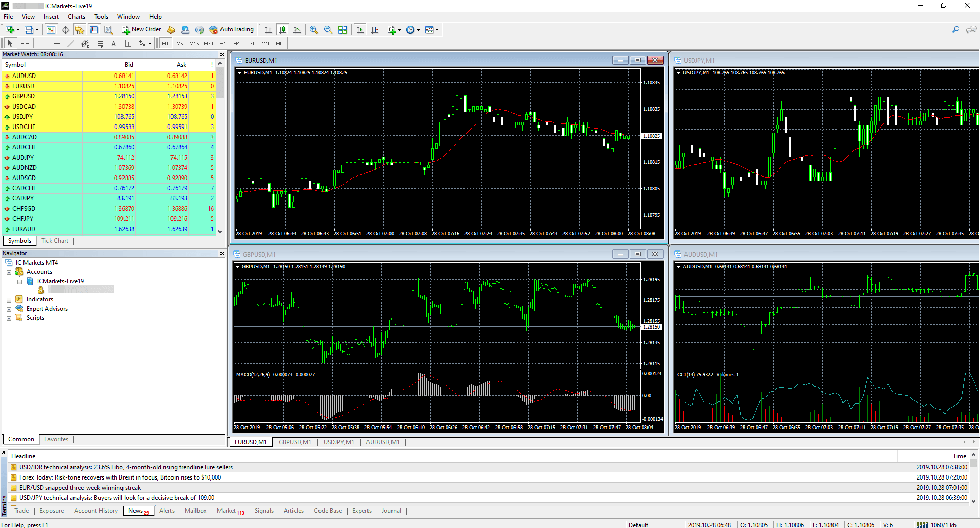The height and width of the screenshot is (528, 980).
Task: Toggle AutoTrading on
Action: pyautogui.click(x=232, y=30)
